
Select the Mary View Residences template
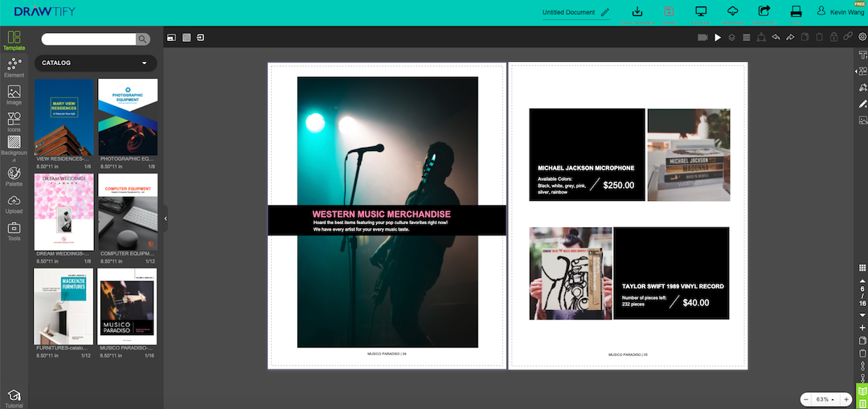coord(63,117)
